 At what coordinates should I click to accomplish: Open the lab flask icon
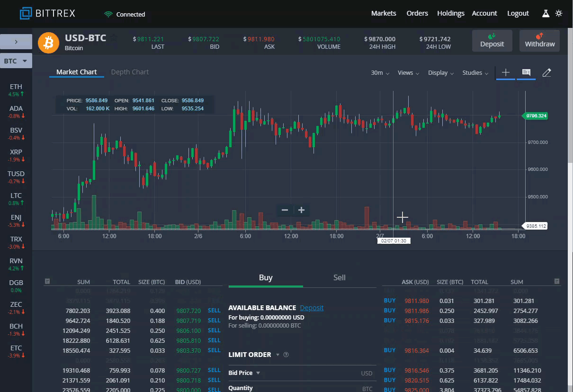pyautogui.click(x=546, y=13)
